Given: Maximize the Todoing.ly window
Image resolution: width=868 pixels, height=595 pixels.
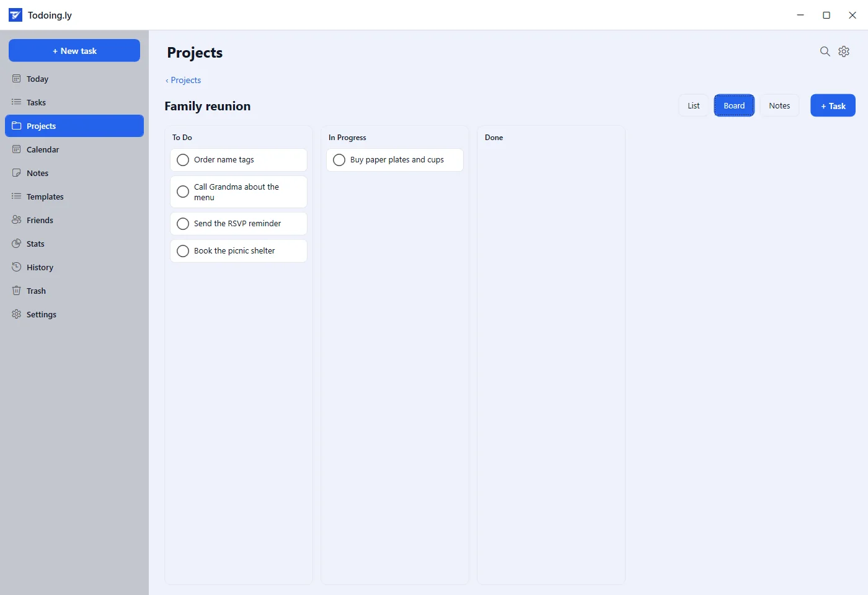Looking at the screenshot, I should click(x=826, y=15).
